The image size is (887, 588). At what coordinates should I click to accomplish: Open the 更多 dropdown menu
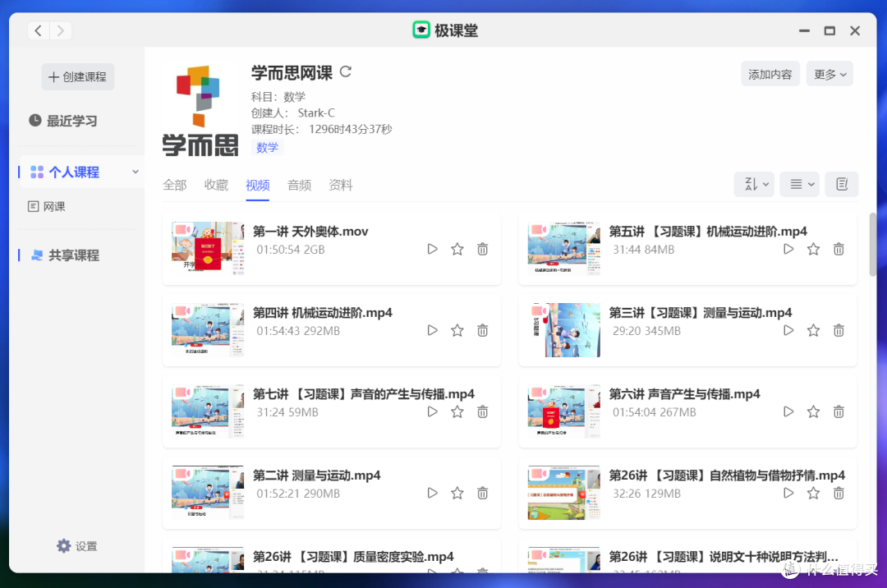830,74
